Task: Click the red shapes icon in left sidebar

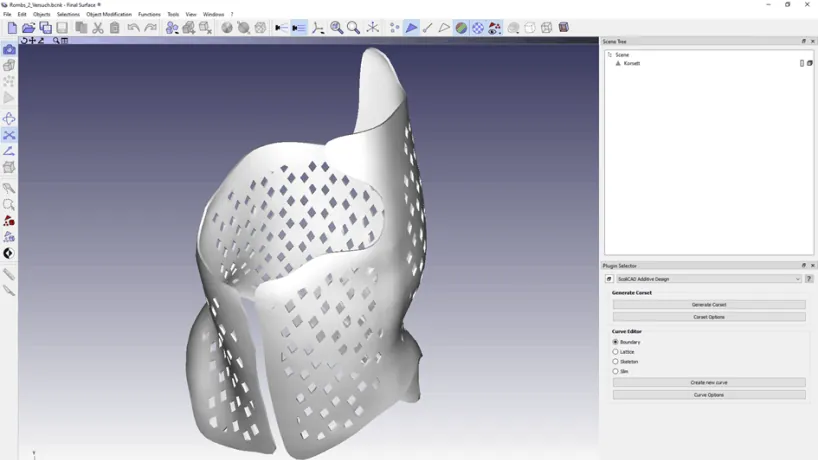Action: click(9, 221)
